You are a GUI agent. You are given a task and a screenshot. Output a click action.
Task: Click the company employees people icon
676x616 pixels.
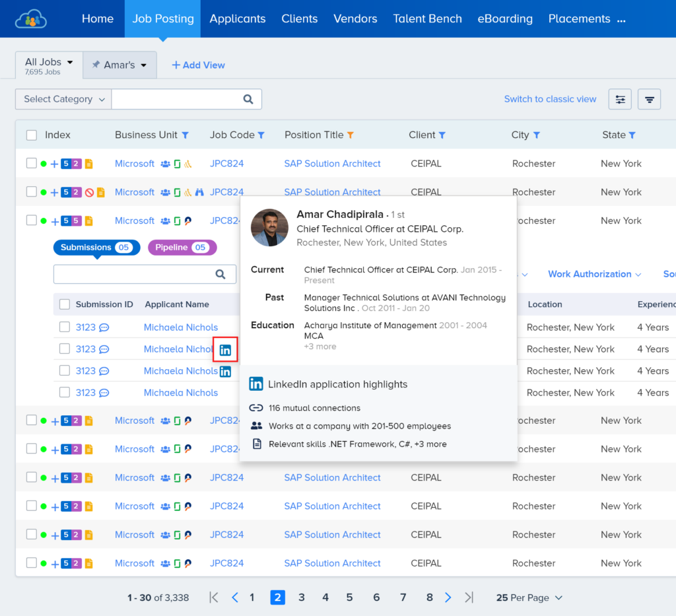tap(257, 426)
